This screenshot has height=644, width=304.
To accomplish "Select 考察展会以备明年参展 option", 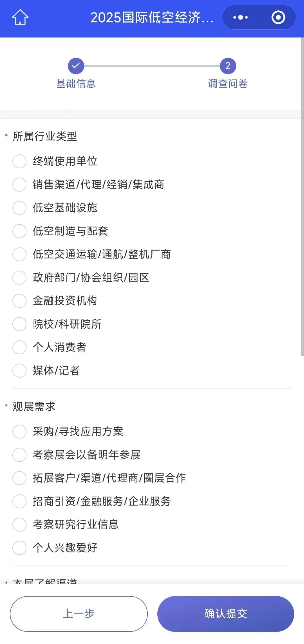I will pyautogui.click(x=19, y=455).
